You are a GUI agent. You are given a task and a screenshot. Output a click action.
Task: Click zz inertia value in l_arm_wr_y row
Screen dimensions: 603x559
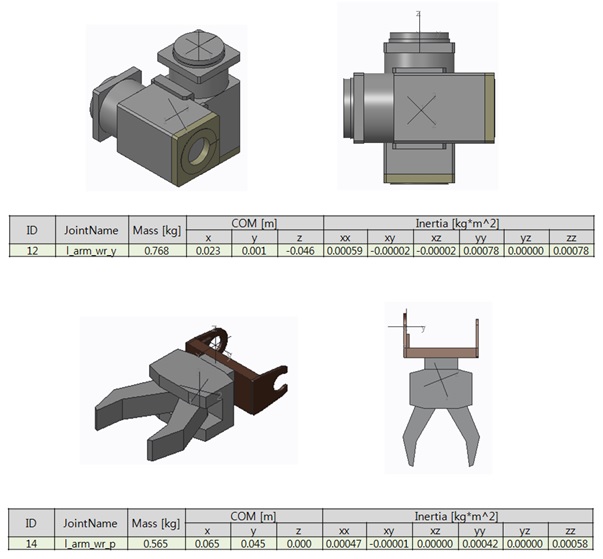(571, 251)
